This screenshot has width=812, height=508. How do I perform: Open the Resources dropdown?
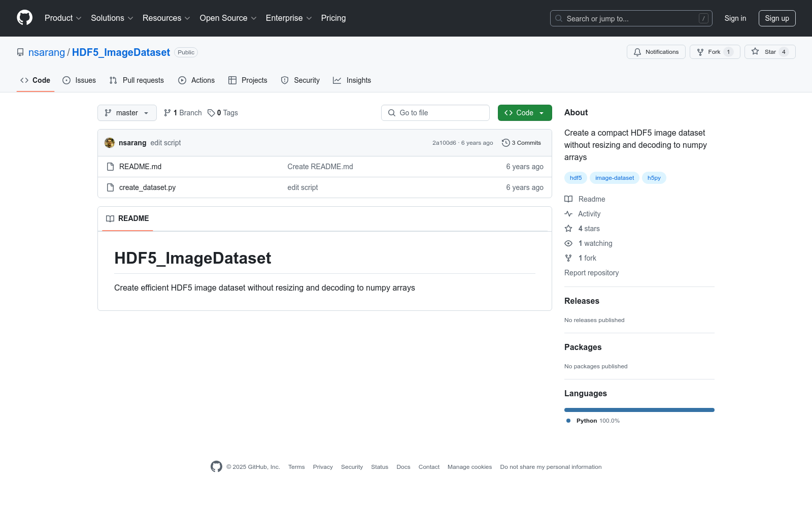[x=166, y=18]
